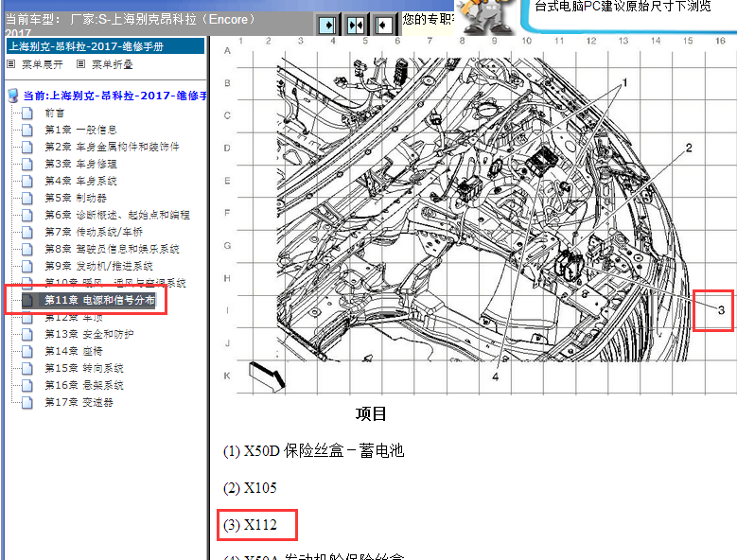Click the icon beside 菜单折叠
737x560 pixels.
[x=80, y=64]
